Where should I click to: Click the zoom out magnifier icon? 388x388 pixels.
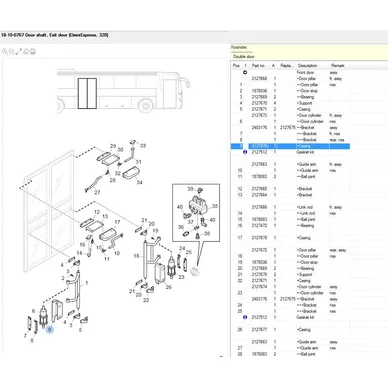[12, 52]
